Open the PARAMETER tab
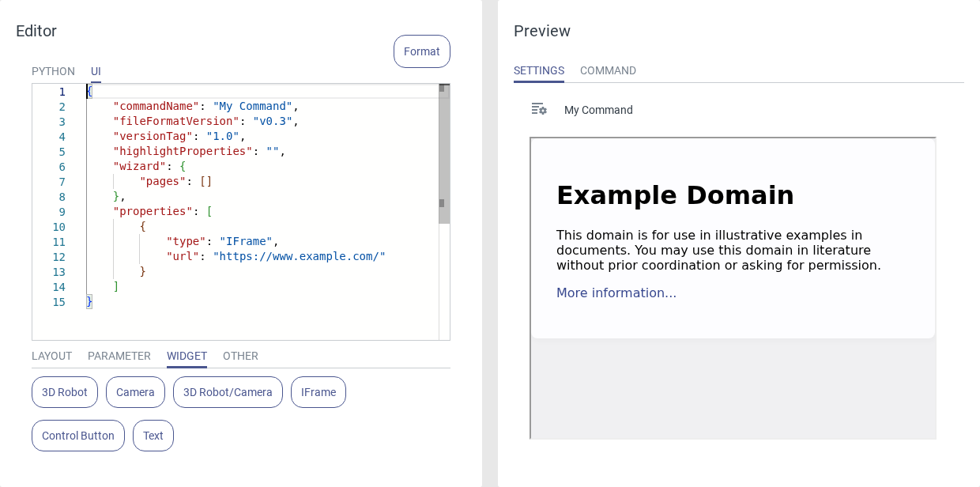Viewport: 980px width, 487px height. click(119, 356)
